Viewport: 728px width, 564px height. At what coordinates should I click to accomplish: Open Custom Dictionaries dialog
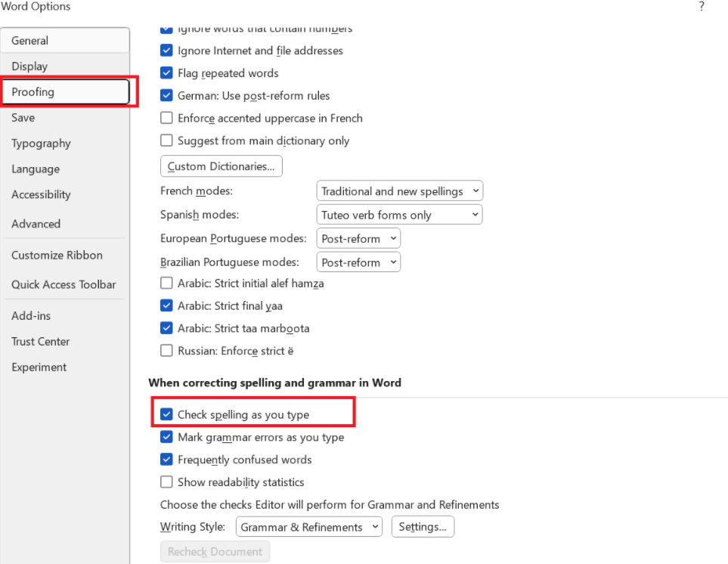pos(221,166)
